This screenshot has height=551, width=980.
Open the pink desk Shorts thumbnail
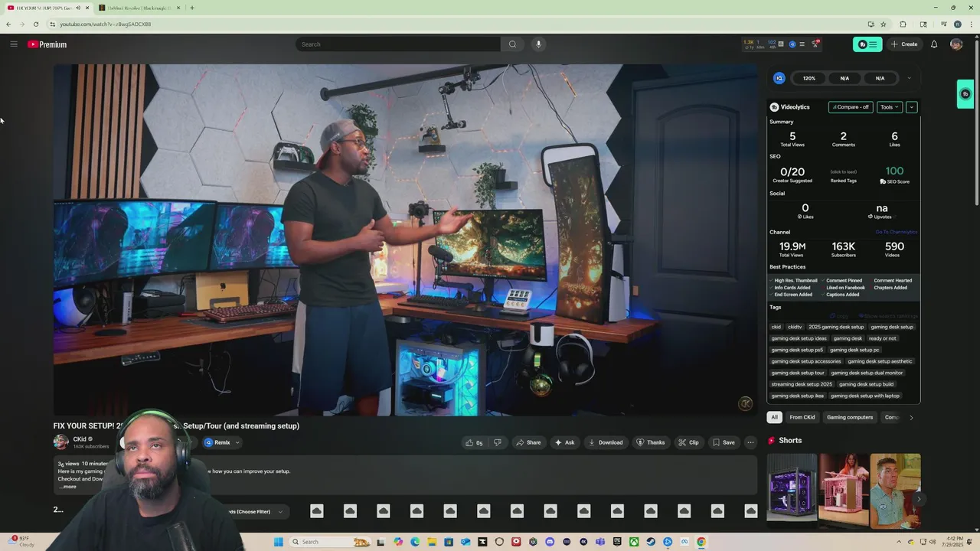(x=844, y=491)
